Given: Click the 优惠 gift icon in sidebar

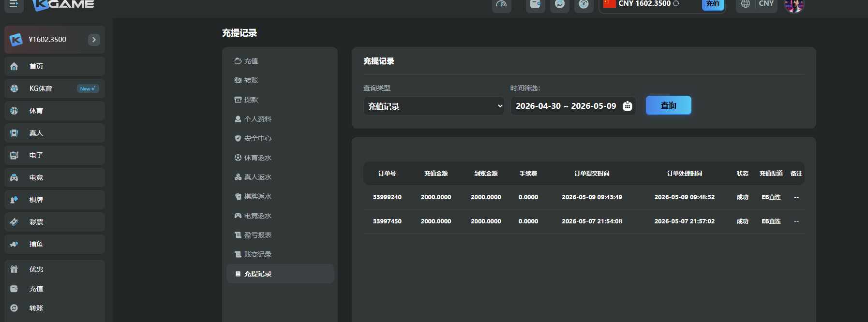Looking at the screenshot, I should [14, 269].
